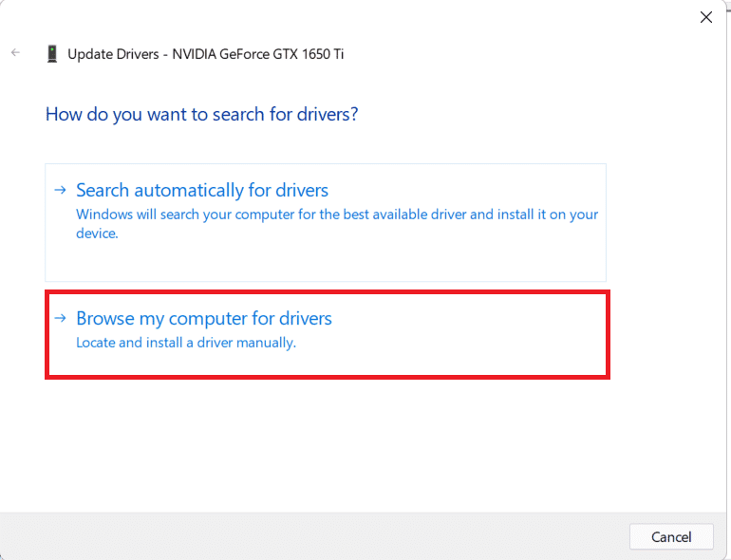Click the word 'device.' in search description
Screen dimensions: 731x560
97,233
